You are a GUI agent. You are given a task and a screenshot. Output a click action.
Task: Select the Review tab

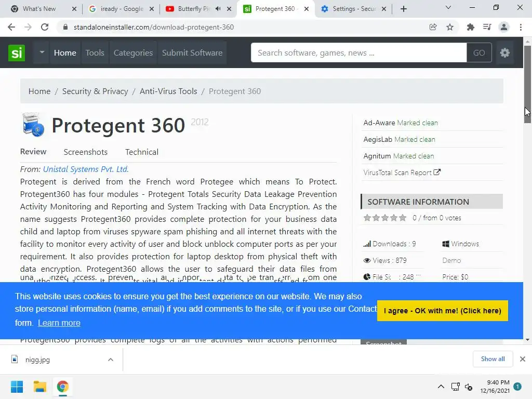pos(33,152)
